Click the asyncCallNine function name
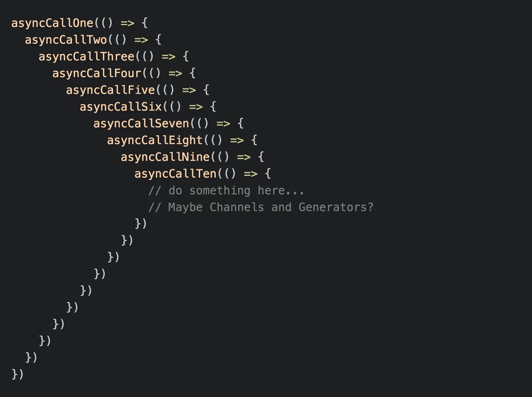532x397 pixels. click(x=165, y=157)
